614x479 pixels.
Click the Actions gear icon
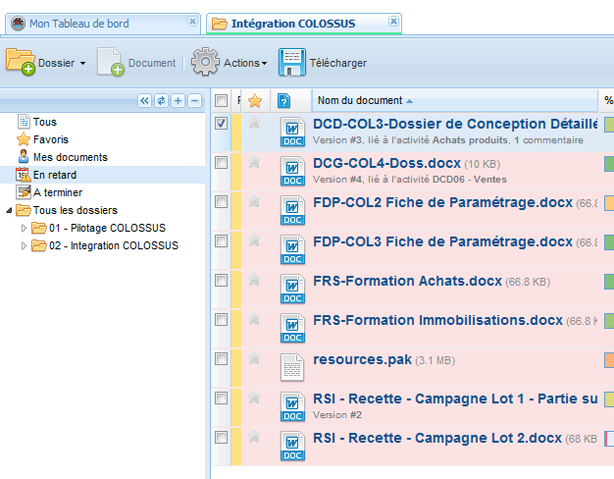(x=205, y=61)
